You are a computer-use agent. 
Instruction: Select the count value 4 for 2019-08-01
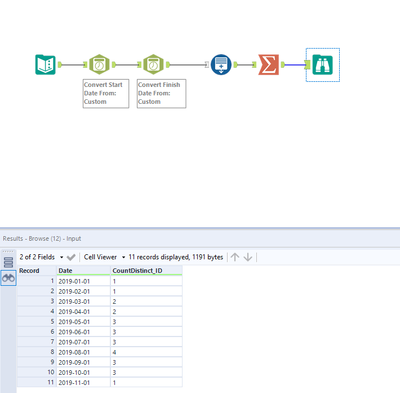[x=146, y=352]
